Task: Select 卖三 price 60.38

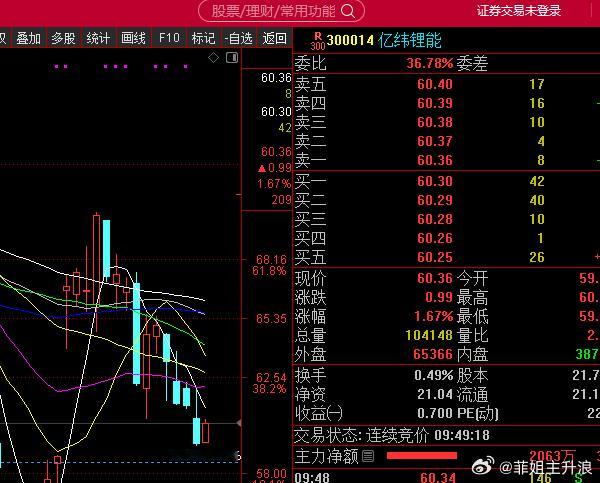Action: coord(435,122)
